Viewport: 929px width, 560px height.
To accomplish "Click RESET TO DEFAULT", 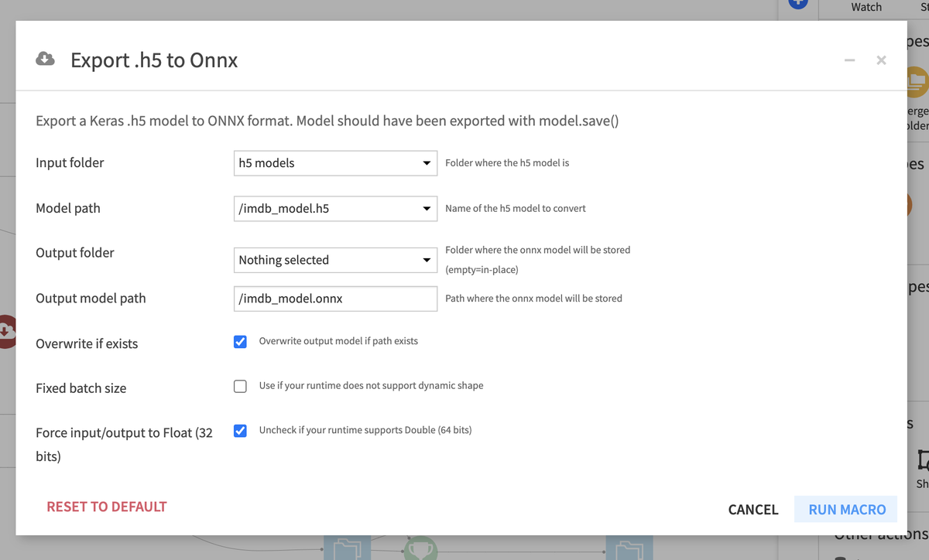I will [107, 507].
